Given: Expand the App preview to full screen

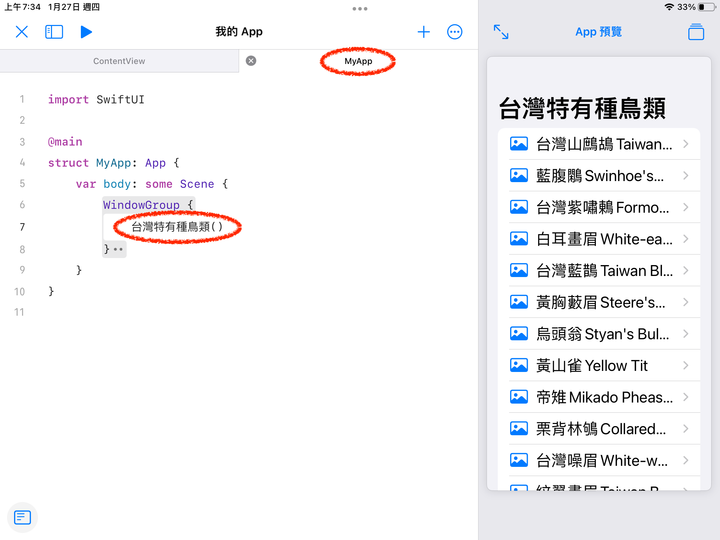Looking at the screenshot, I should coord(501,32).
